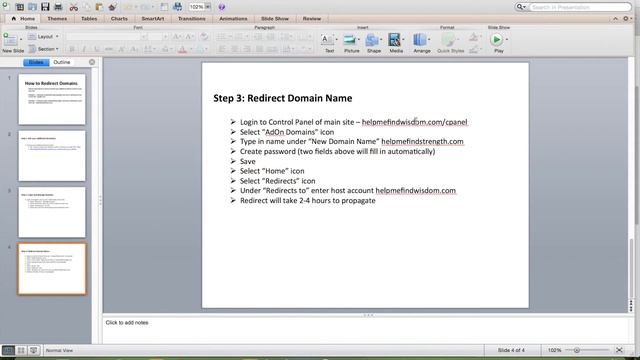Screen dimensions: 640x360
Task: Select slide 1 thumbnail How to Redirect Domains
Action: 52,99
